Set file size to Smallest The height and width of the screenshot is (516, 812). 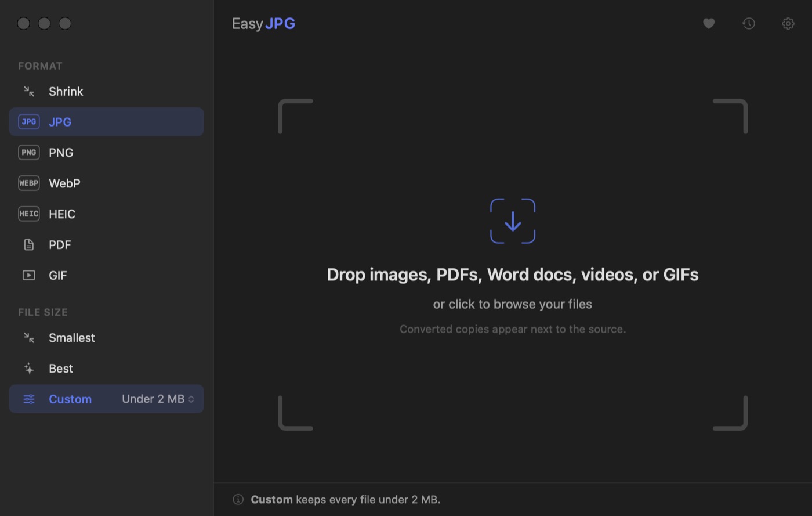(106, 337)
